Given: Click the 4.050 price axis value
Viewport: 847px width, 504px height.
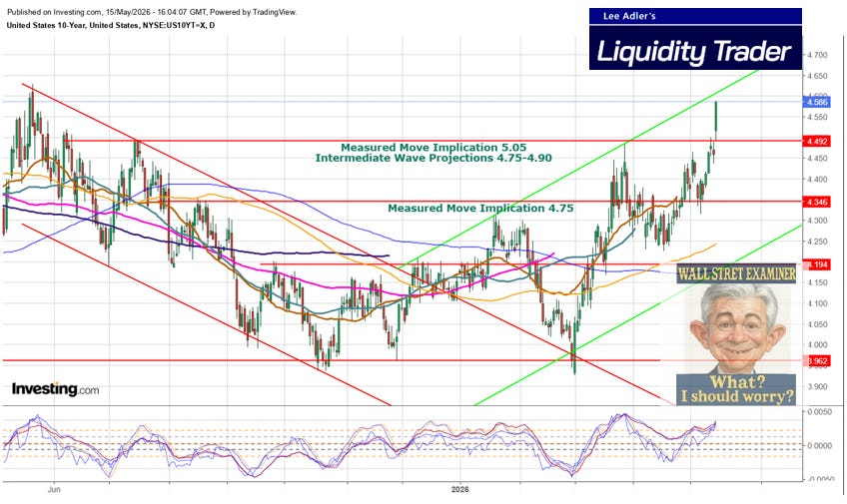Looking at the screenshot, I should click(817, 324).
